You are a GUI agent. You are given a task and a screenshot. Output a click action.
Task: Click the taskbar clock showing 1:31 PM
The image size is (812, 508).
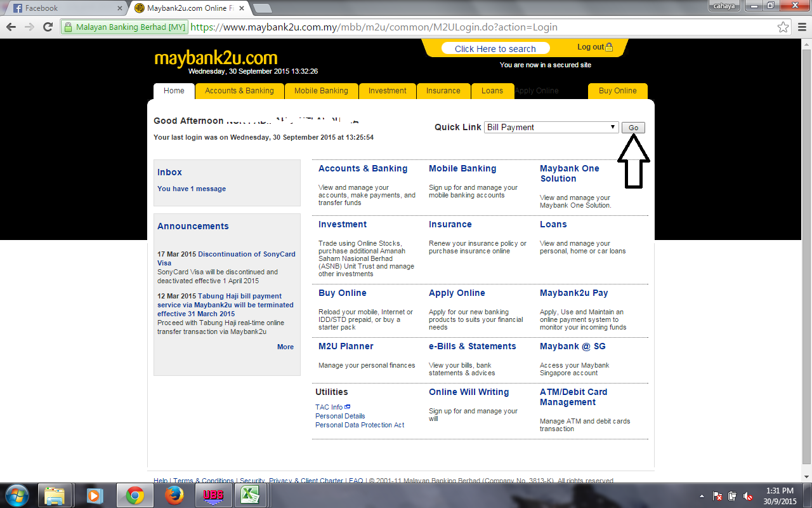click(x=778, y=496)
